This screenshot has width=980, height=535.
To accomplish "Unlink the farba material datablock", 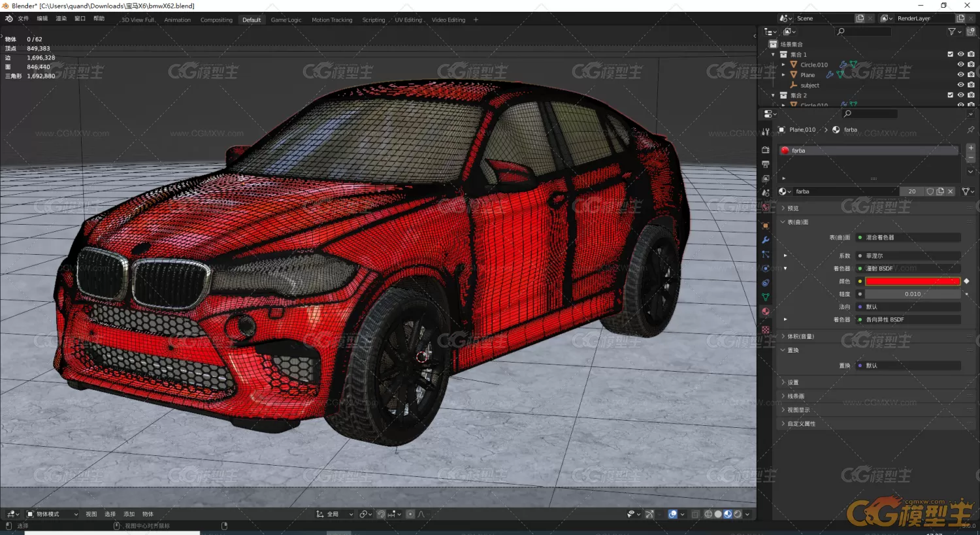I will (951, 191).
